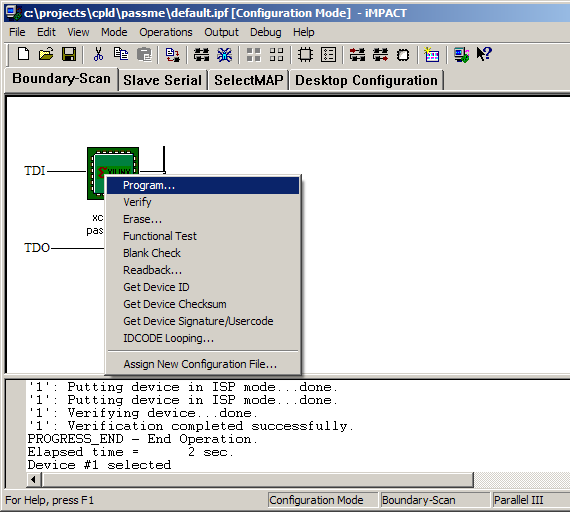570x512 pixels.
Task: Click log line 'Verification completed successfully.'
Action: point(191,426)
